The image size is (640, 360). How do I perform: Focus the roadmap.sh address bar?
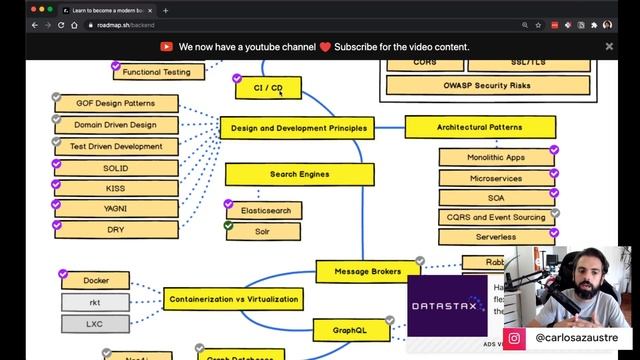[302, 25]
